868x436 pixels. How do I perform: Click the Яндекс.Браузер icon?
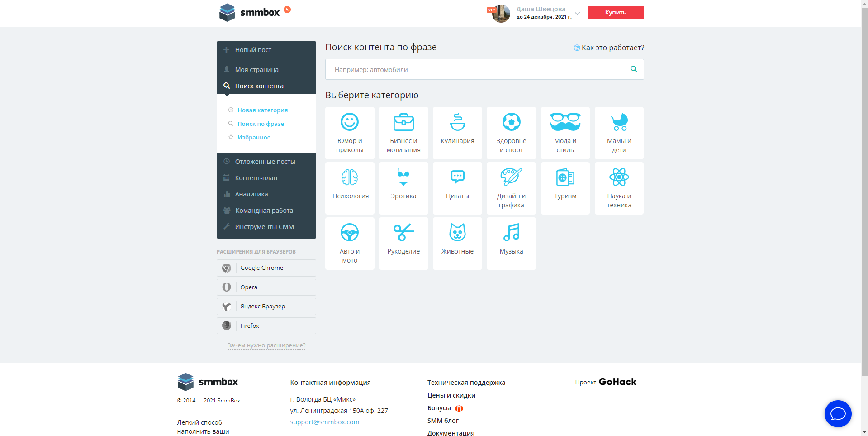coord(227,307)
